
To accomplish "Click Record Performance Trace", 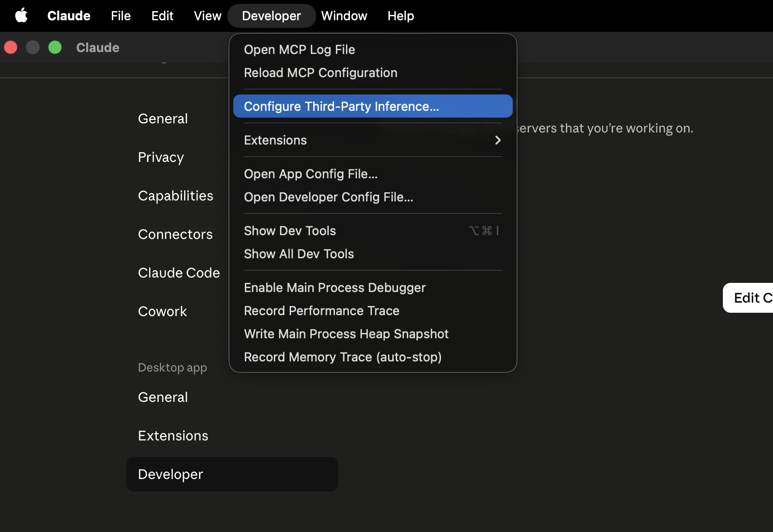I will point(373,311).
